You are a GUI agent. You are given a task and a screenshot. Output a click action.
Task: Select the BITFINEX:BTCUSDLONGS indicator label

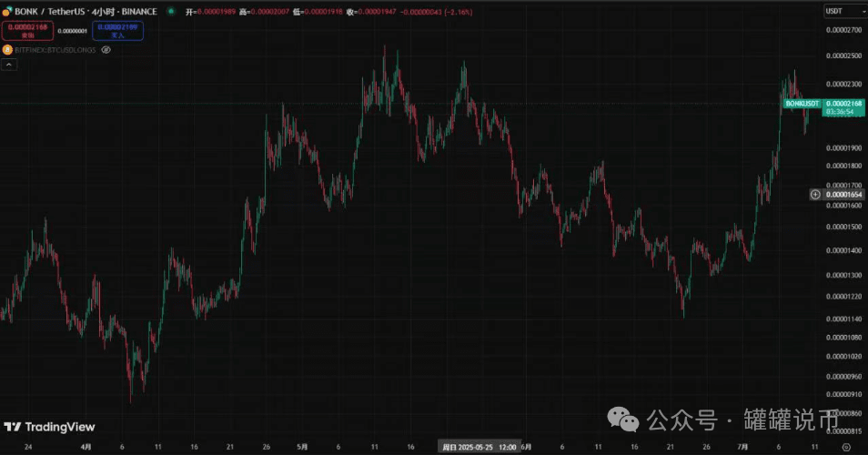tap(56, 50)
